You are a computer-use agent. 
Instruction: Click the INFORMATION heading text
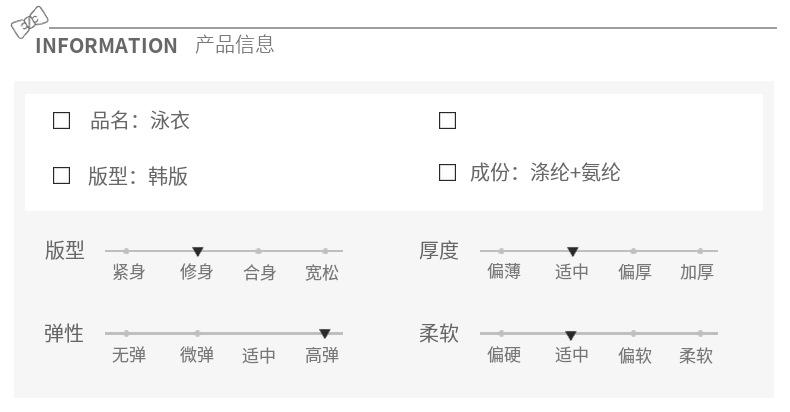pos(106,46)
